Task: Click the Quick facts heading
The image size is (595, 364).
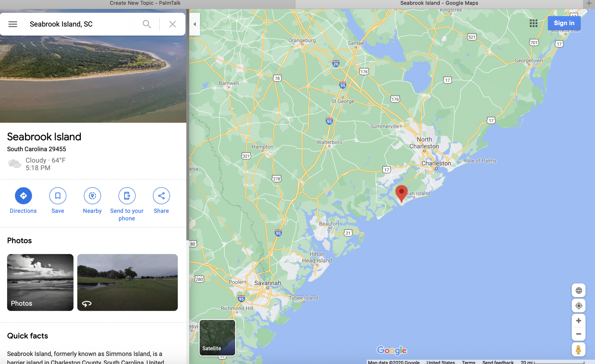Action: coord(28,336)
